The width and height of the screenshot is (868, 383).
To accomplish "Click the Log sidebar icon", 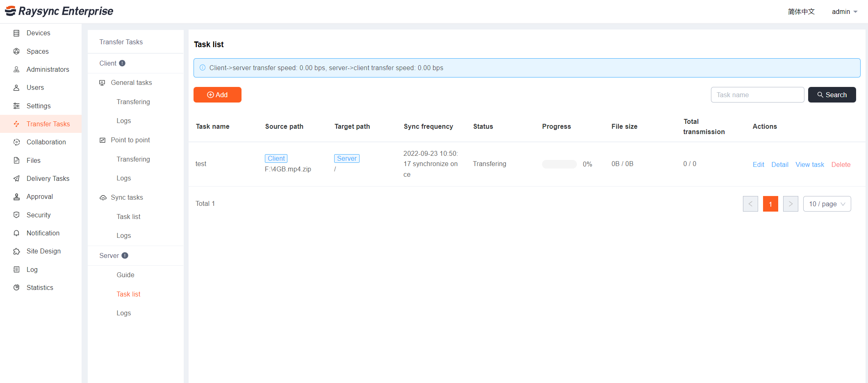I will (16, 269).
